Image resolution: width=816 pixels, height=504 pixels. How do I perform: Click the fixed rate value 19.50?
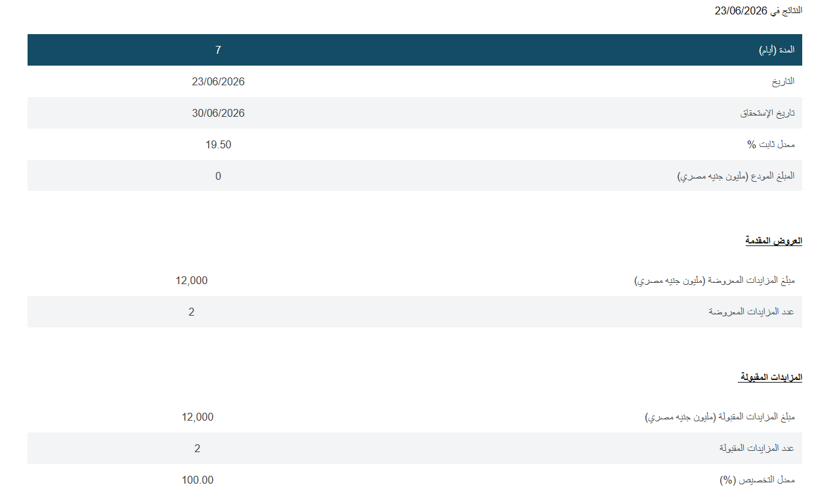tap(218, 144)
